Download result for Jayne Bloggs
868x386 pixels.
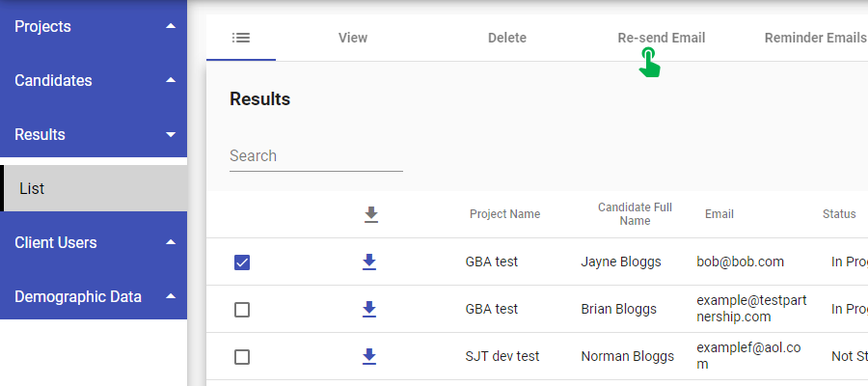click(x=369, y=262)
